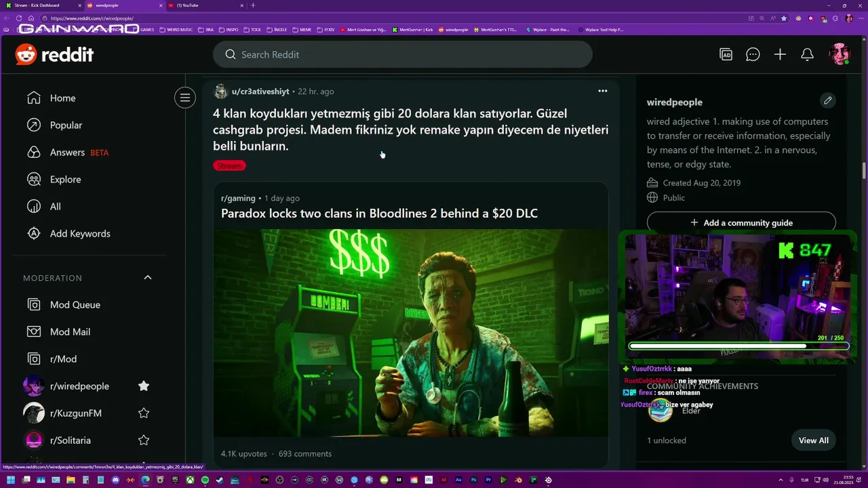Open r/gaming crosspost source
The height and width of the screenshot is (488, 868).
(238, 199)
